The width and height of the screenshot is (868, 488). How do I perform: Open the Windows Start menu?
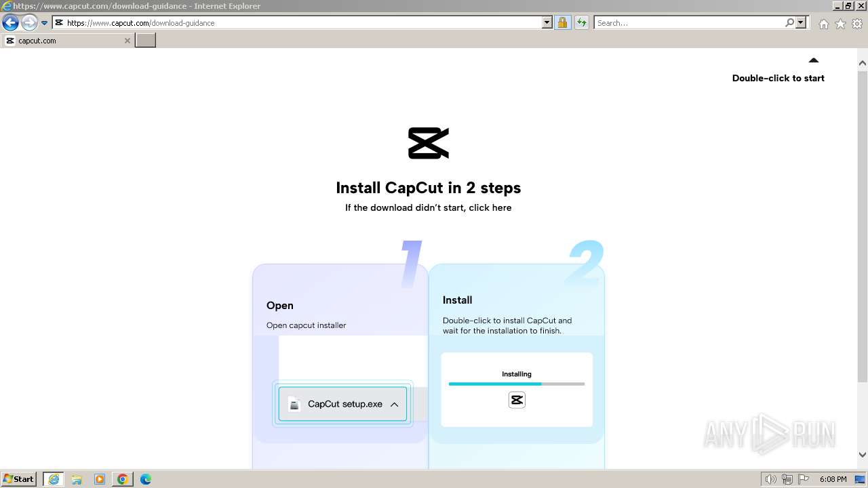tap(19, 479)
